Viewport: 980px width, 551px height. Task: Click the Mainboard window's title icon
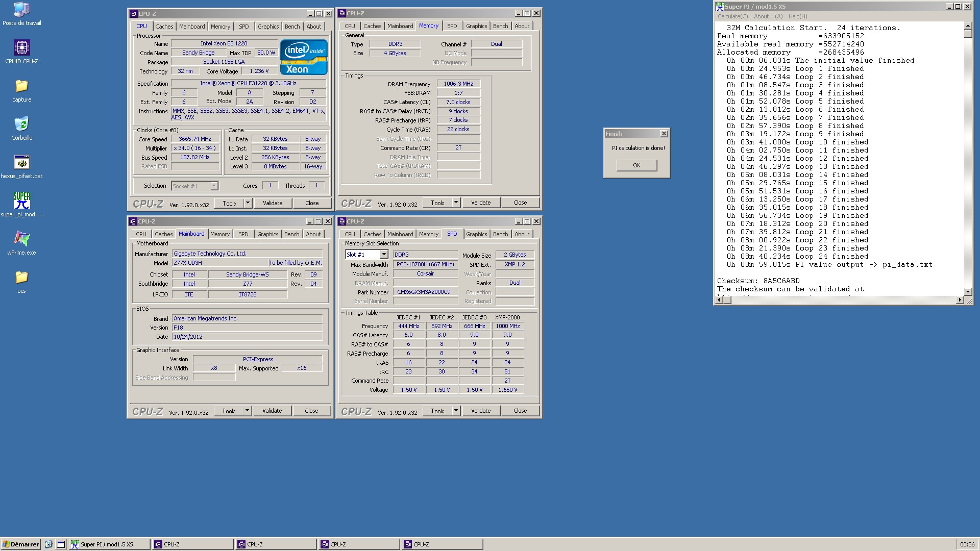point(133,221)
